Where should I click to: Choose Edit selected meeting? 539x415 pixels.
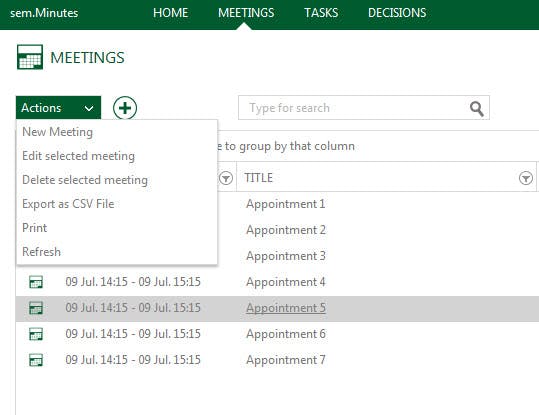[x=78, y=156]
